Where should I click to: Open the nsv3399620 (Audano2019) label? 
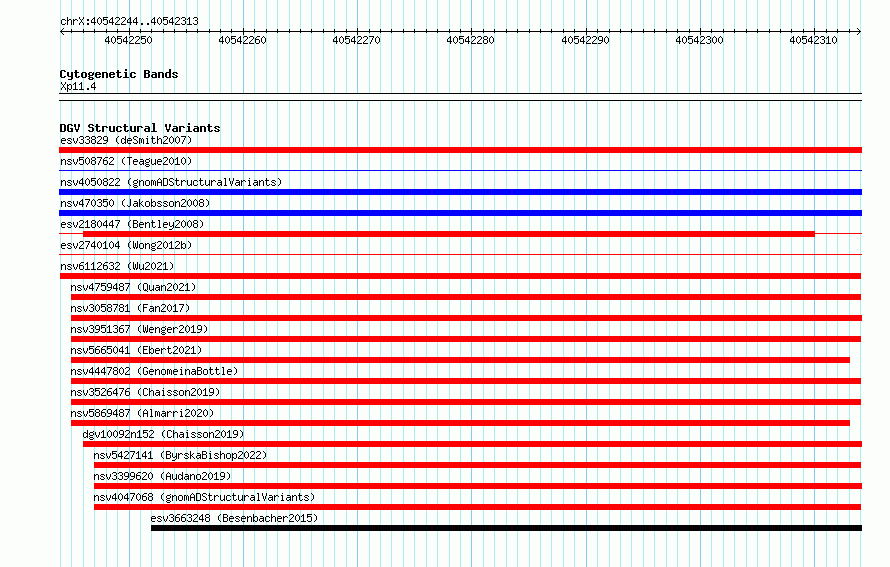pyautogui.click(x=162, y=476)
